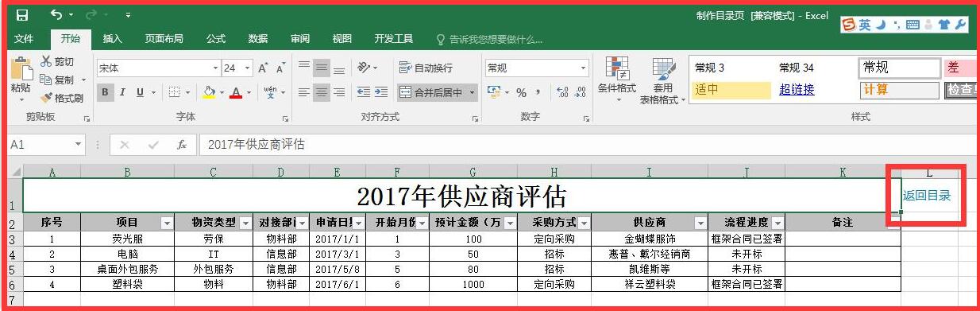Image resolution: width=980 pixels, height=311 pixels.
Task: Click the Sogou input method S icon
Action: tap(850, 25)
